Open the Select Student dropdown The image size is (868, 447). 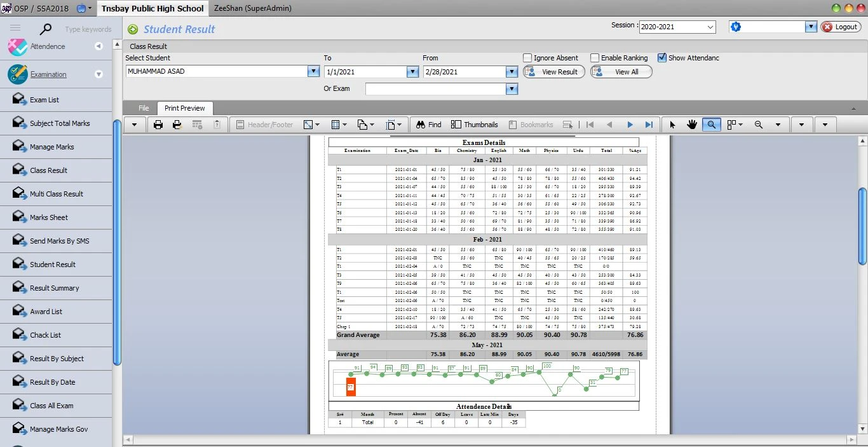click(x=313, y=72)
